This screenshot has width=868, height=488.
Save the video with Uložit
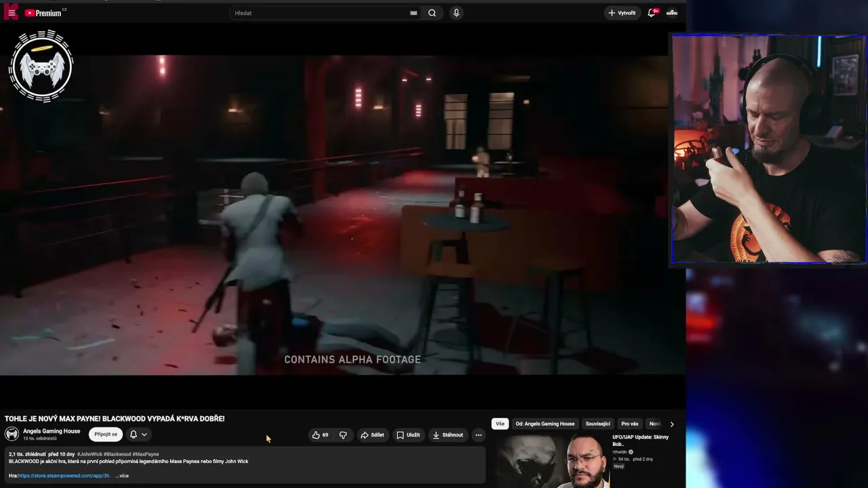pyautogui.click(x=408, y=435)
